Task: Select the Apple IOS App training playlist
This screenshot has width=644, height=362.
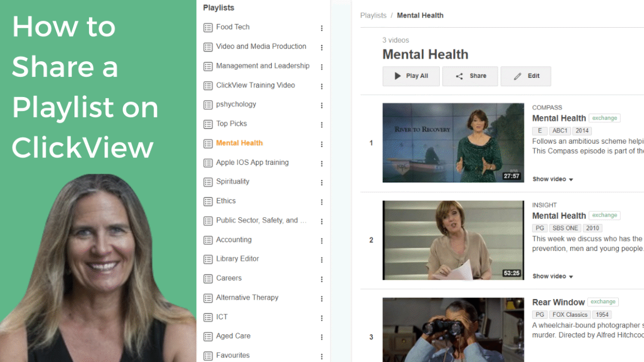Action: coord(253,162)
